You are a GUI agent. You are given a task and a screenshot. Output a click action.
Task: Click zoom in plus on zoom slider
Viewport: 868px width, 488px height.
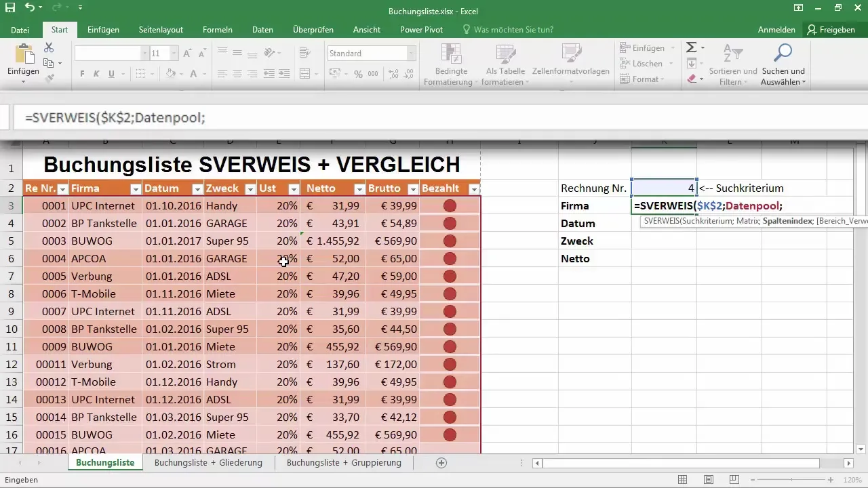[x=831, y=480]
